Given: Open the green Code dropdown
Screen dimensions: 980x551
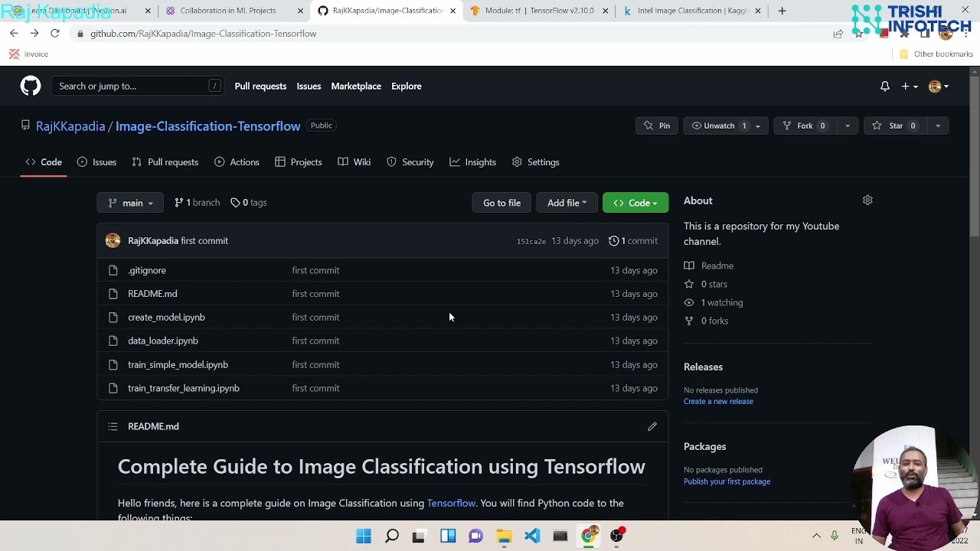Looking at the screenshot, I should [x=635, y=203].
